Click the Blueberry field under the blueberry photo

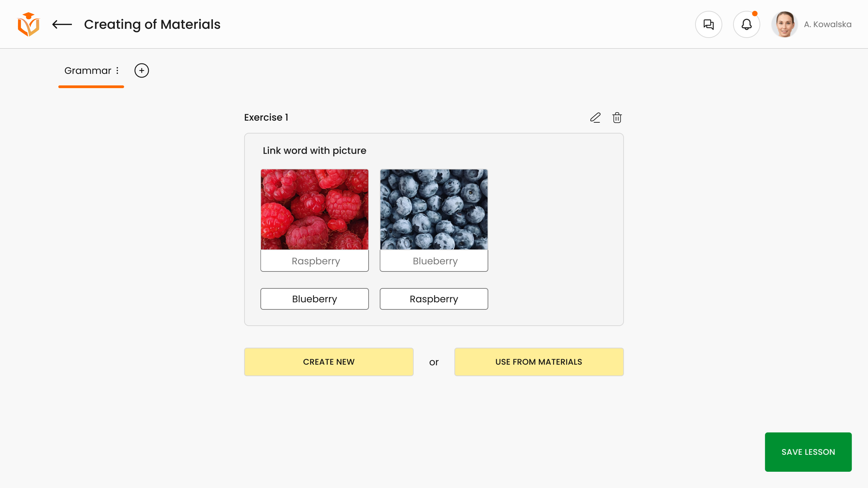click(x=434, y=261)
